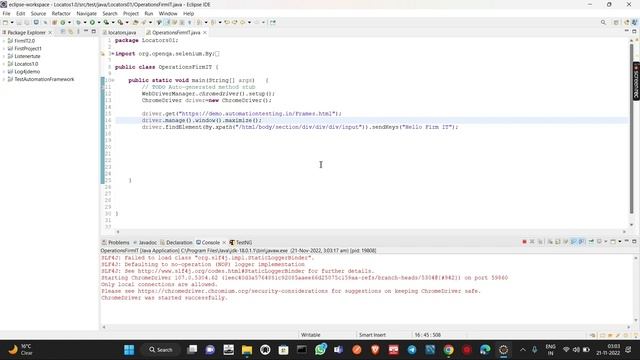Click the Open Type toolbar icon
This screenshot has width=640, height=360.
pyautogui.click(x=136, y=22)
